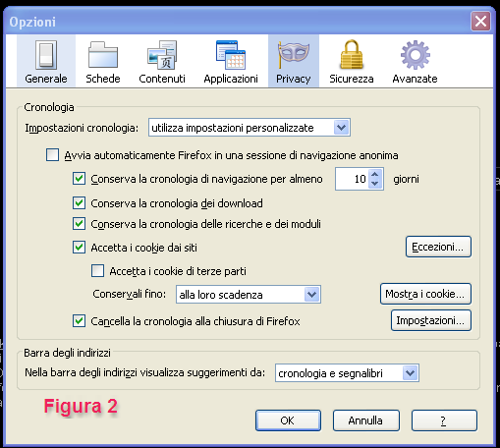
Task: Uncheck Cancella la cronologia alla chiusura
Action: tap(80, 321)
